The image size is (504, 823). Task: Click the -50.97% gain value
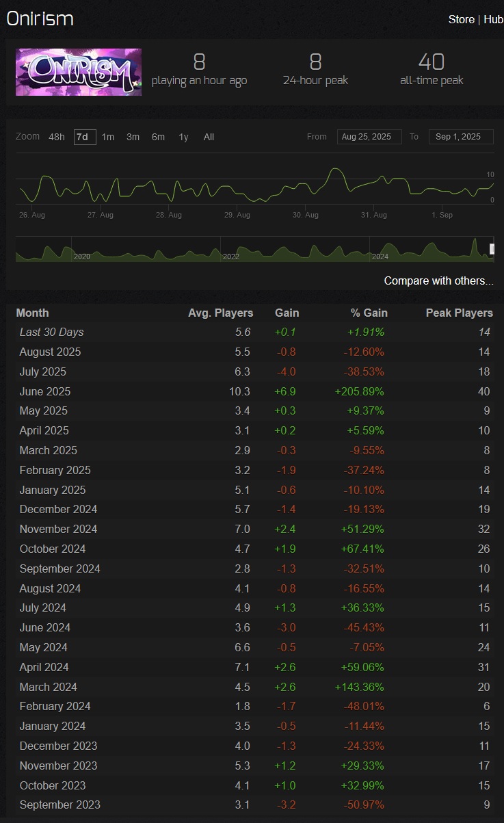pyautogui.click(x=363, y=805)
